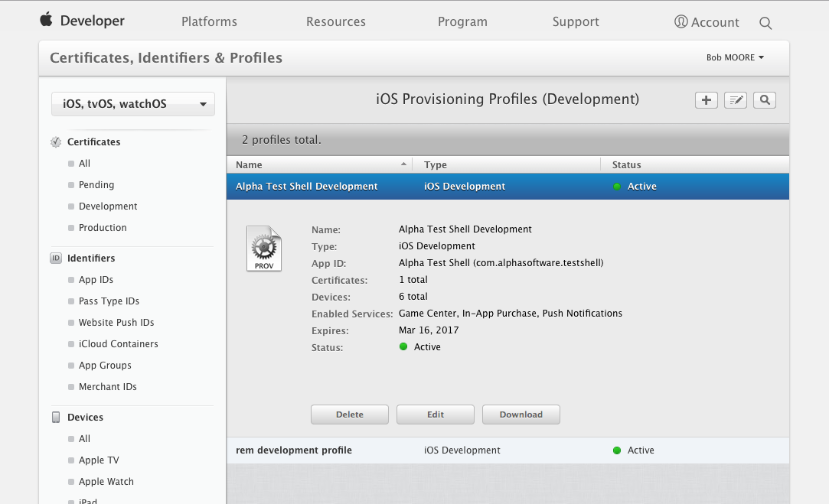The height and width of the screenshot is (504, 829).
Task: Click the Certificates '1 total' value
Action: point(413,279)
